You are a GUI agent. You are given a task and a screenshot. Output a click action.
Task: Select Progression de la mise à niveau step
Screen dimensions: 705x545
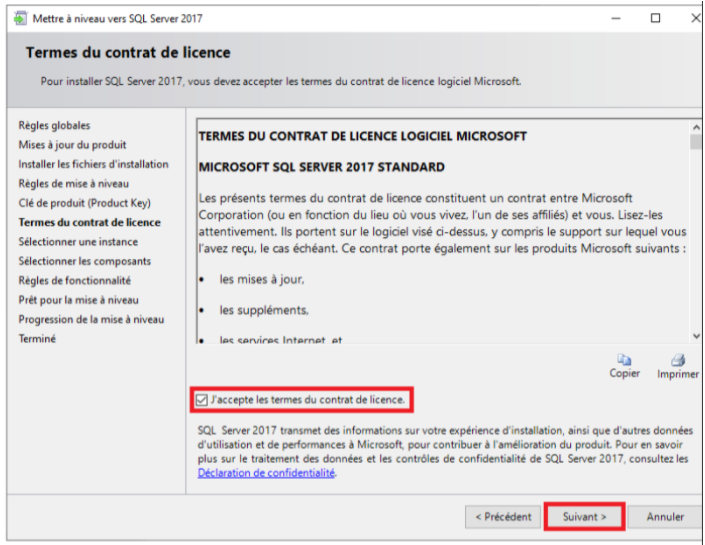91,319
